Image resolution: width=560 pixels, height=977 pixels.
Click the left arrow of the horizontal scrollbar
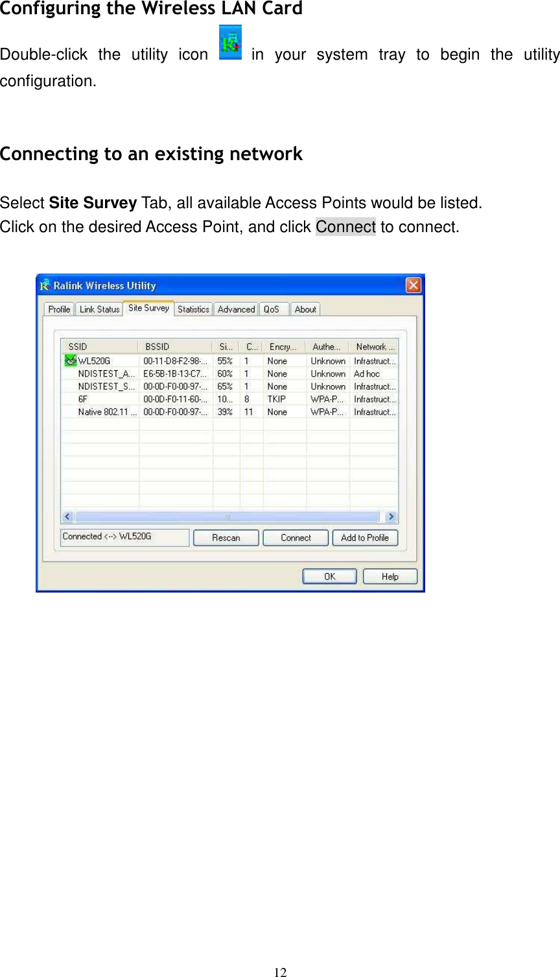tap(67, 515)
